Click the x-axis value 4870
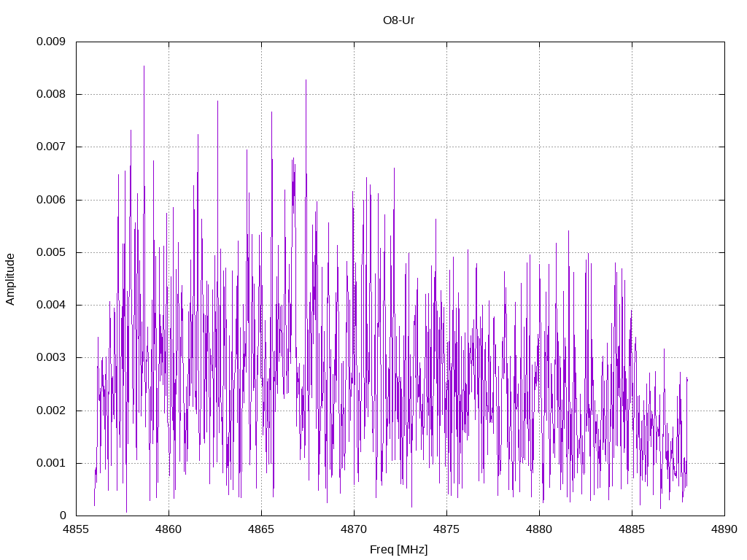Viewport: 747px width, 560px height. [354, 529]
